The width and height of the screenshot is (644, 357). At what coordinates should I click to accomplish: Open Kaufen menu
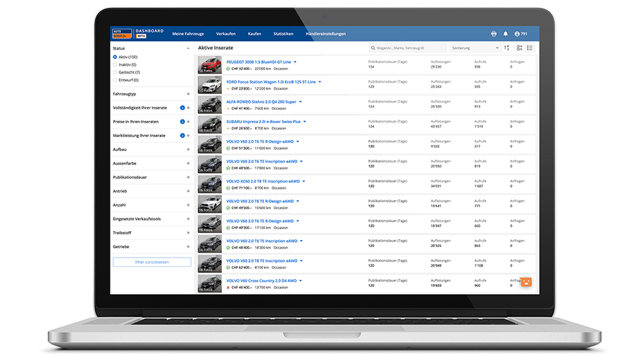(254, 34)
